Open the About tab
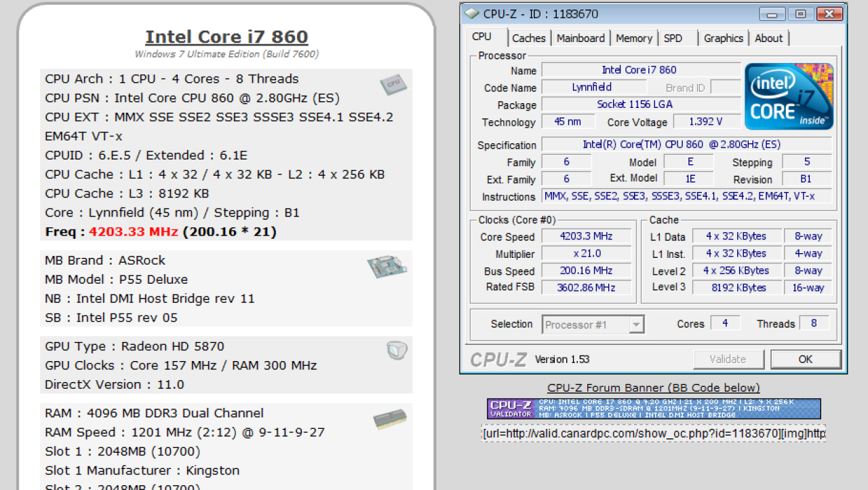 [x=769, y=39]
